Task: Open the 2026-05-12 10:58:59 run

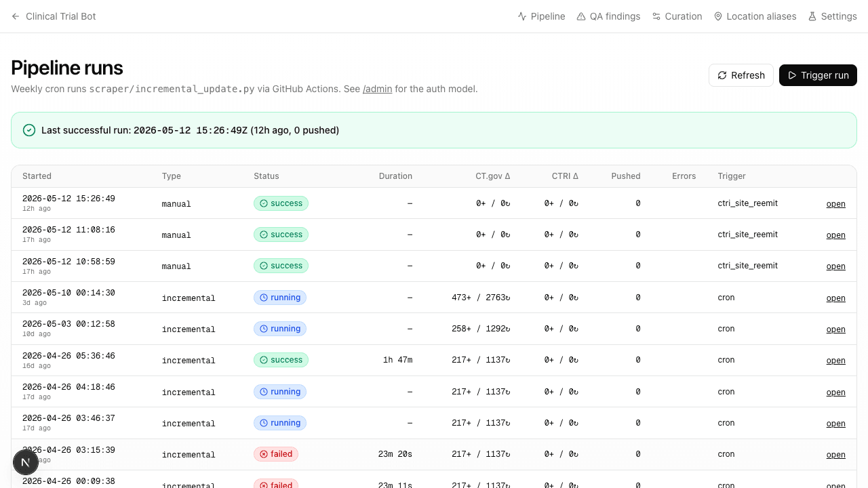Action: pyautogui.click(x=835, y=266)
